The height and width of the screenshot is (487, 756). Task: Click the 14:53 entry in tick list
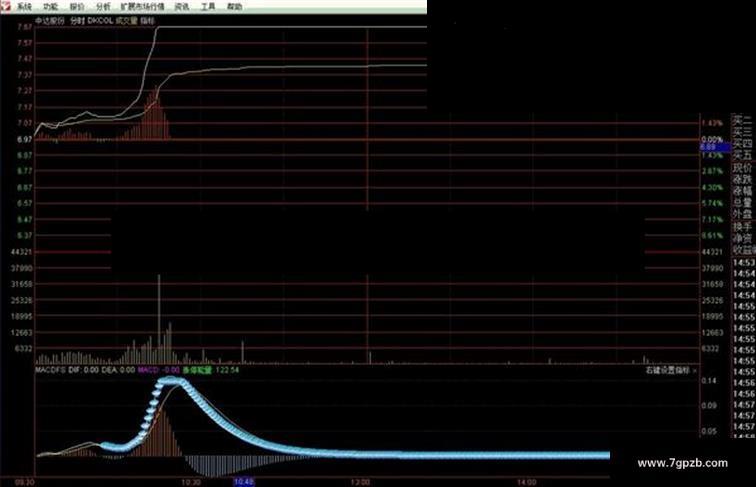[744, 263]
